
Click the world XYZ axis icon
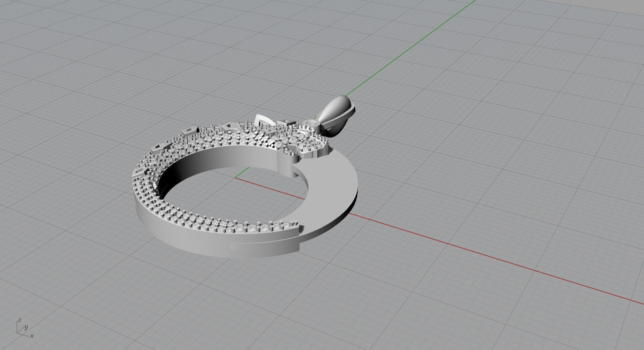click(24, 328)
